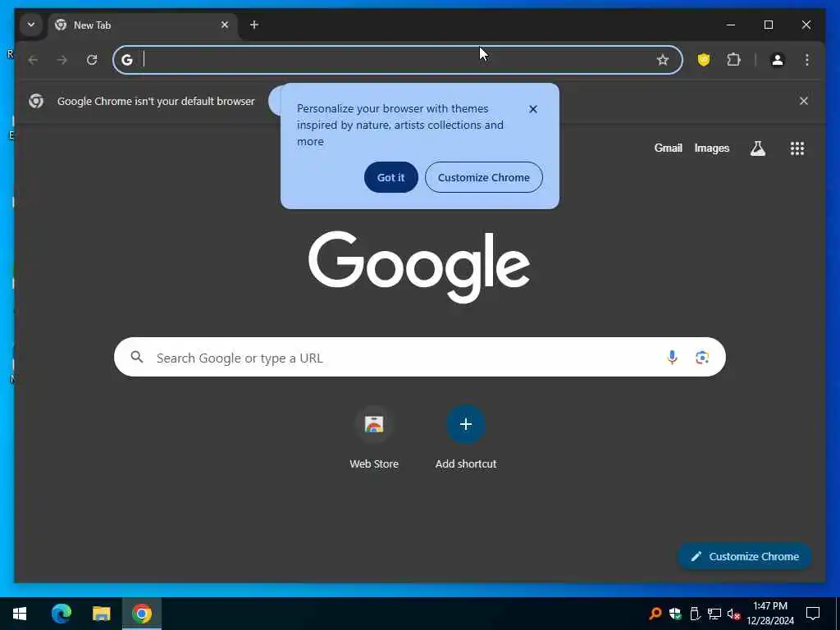Minimize the Chrome window
Image resolution: width=840 pixels, height=630 pixels.
click(x=731, y=25)
